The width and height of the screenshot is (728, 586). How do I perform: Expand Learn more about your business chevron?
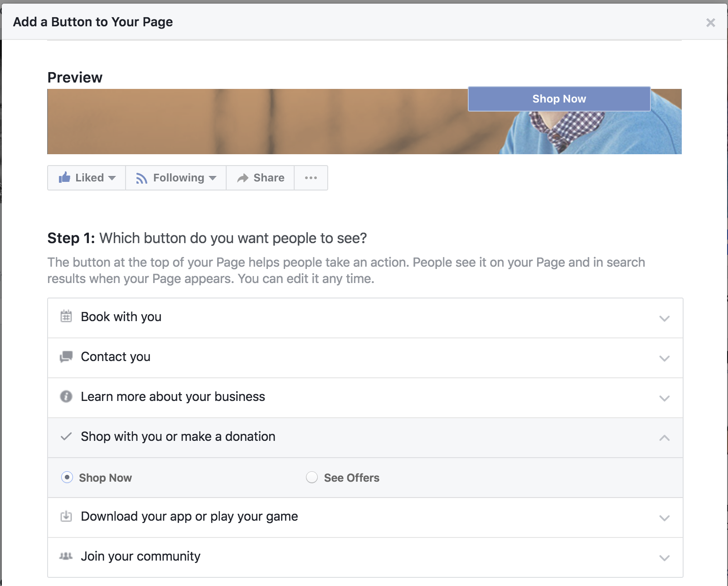coord(665,398)
